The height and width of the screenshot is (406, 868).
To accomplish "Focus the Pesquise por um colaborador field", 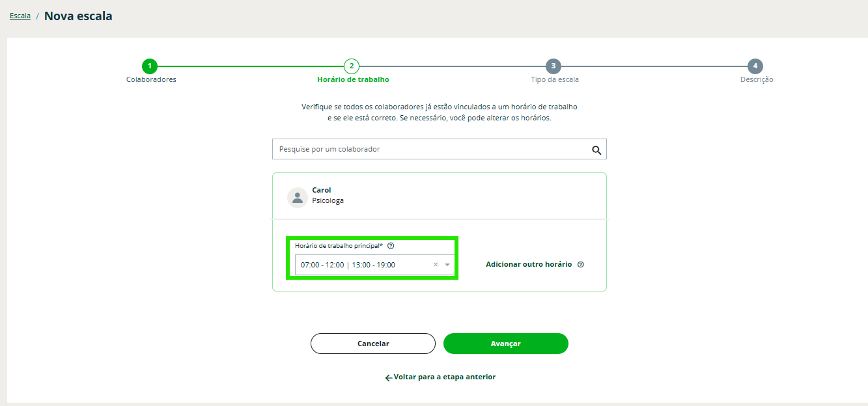I will [x=430, y=149].
